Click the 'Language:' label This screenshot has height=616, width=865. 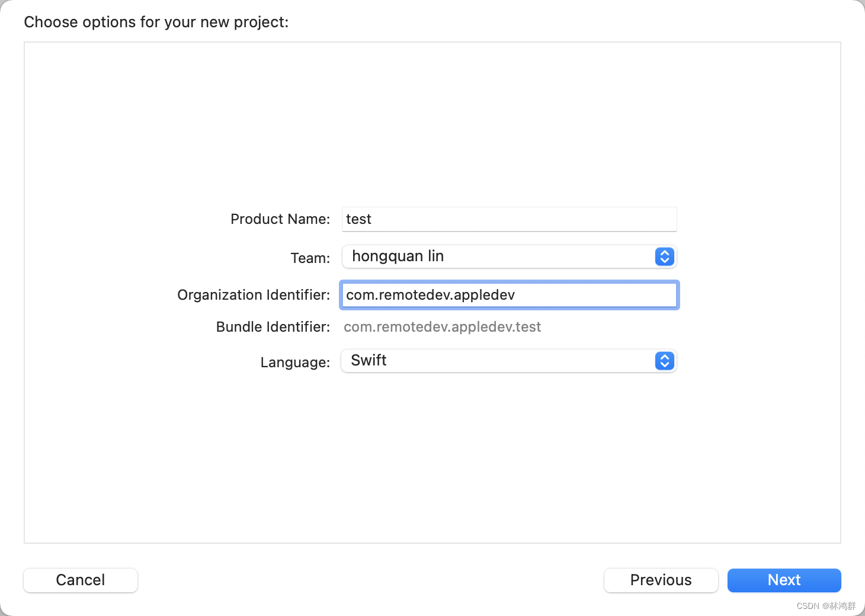[x=295, y=362]
